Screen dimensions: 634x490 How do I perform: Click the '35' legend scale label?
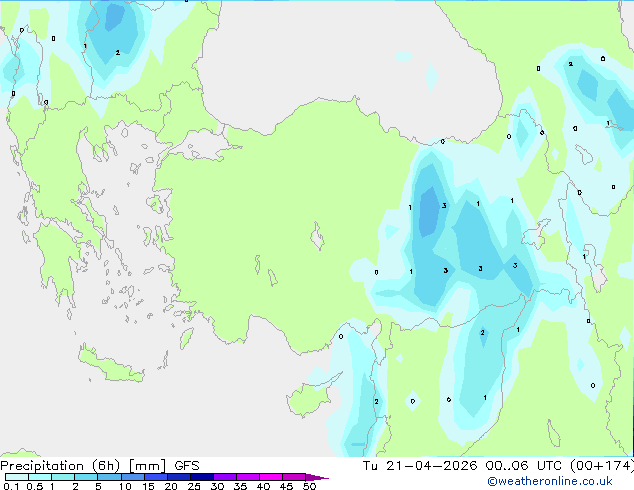point(240,486)
